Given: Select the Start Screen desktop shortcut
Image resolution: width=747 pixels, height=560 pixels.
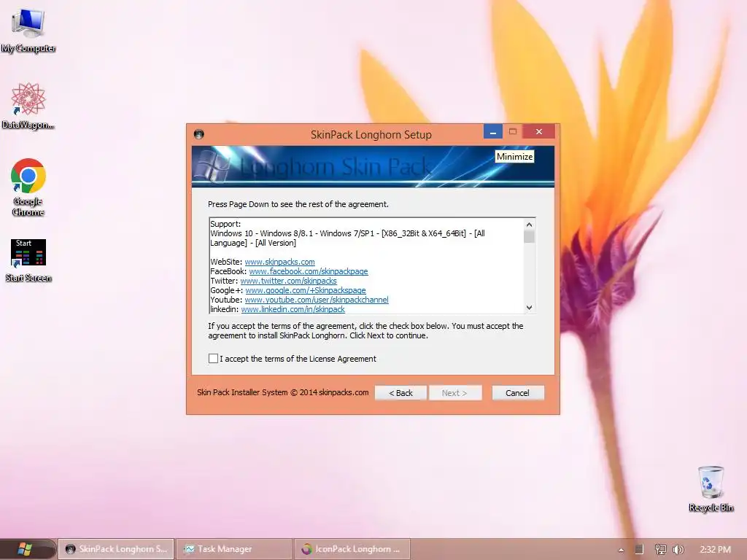Looking at the screenshot, I should (28, 260).
